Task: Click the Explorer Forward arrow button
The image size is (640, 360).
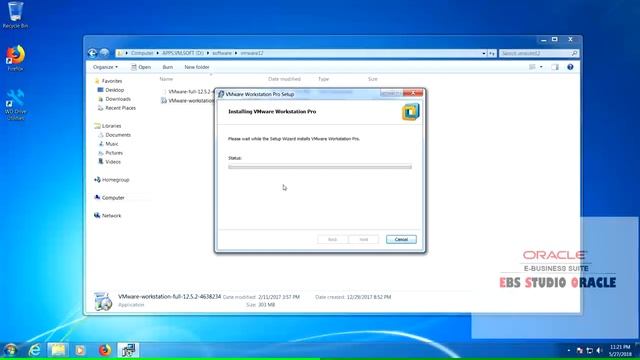Action: [104, 53]
